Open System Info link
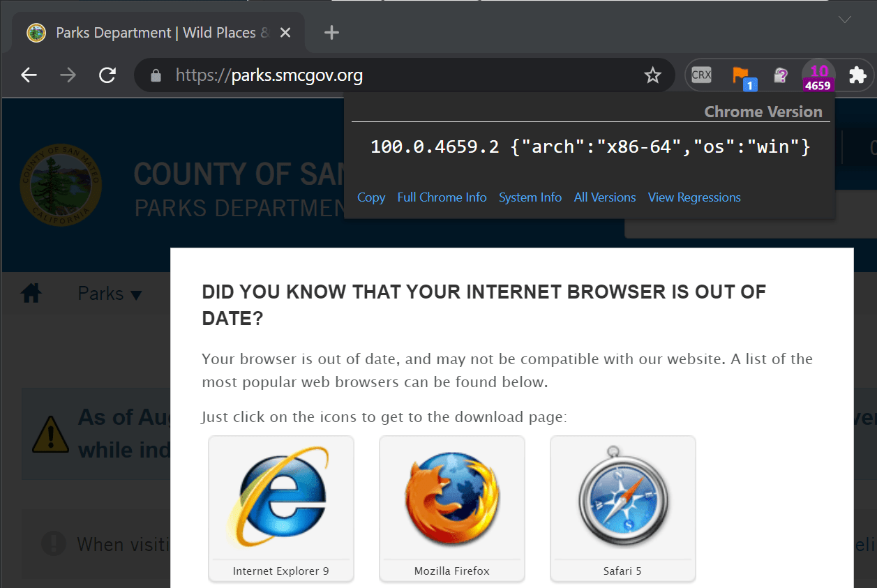The height and width of the screenshot is (588, 877). pos(530,197)
